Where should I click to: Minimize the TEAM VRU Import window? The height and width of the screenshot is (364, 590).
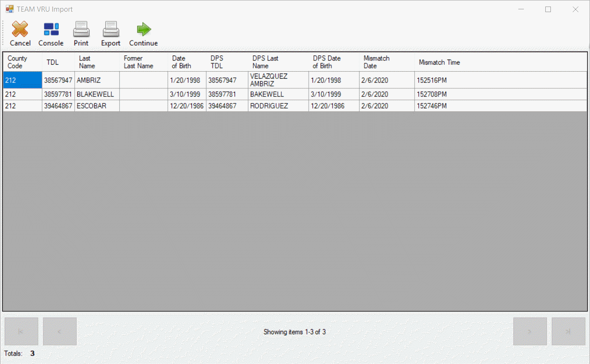pyautogui.click(x=522, y=9)
